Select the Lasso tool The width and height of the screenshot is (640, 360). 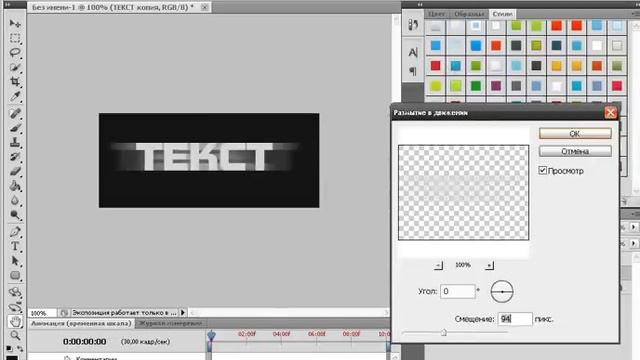pyautogui.click(x=15, y=52)
